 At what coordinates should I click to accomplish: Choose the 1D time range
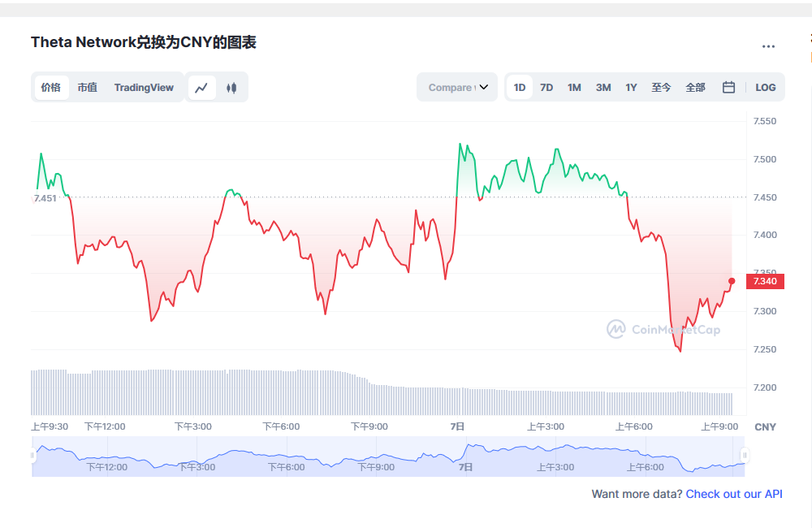click(520, 88)
